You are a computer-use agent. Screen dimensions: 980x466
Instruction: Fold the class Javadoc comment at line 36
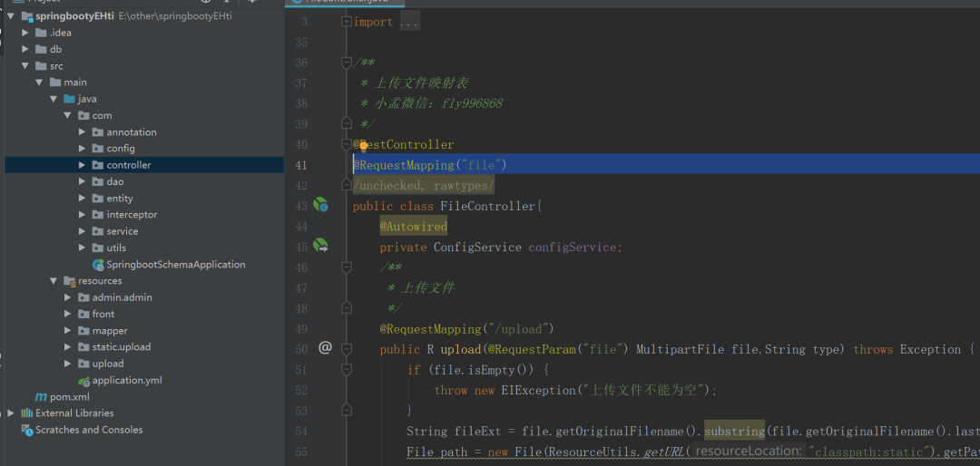[347, 63]
